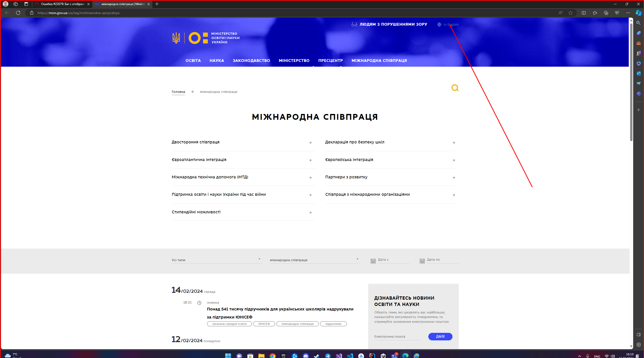Image resolution: width=644 pixels, height=358 pixels.
Task: Open the ПРЕСЦЕНТР navigation menu item
Action: [330, 61]
